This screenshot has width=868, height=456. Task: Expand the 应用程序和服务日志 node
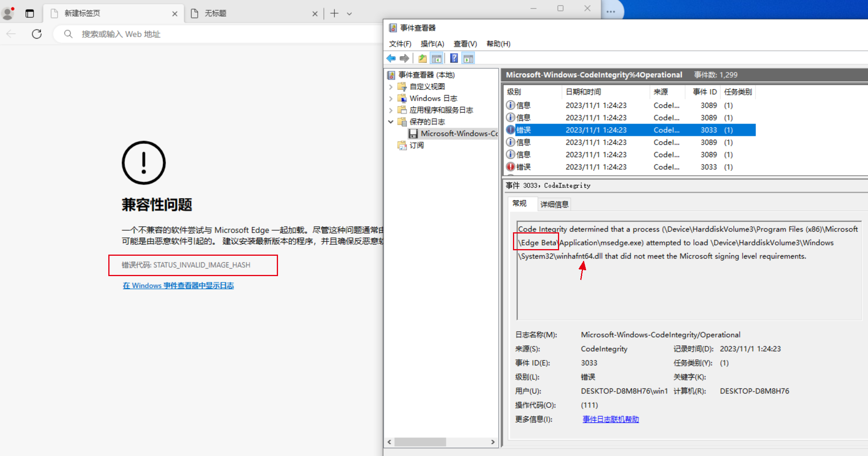(391, 110)
